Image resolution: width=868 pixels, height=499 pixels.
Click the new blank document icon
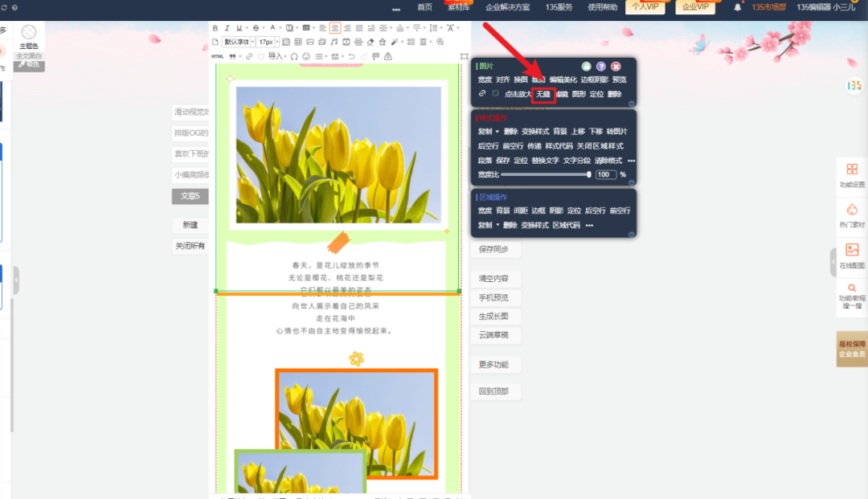coord(215,42)
